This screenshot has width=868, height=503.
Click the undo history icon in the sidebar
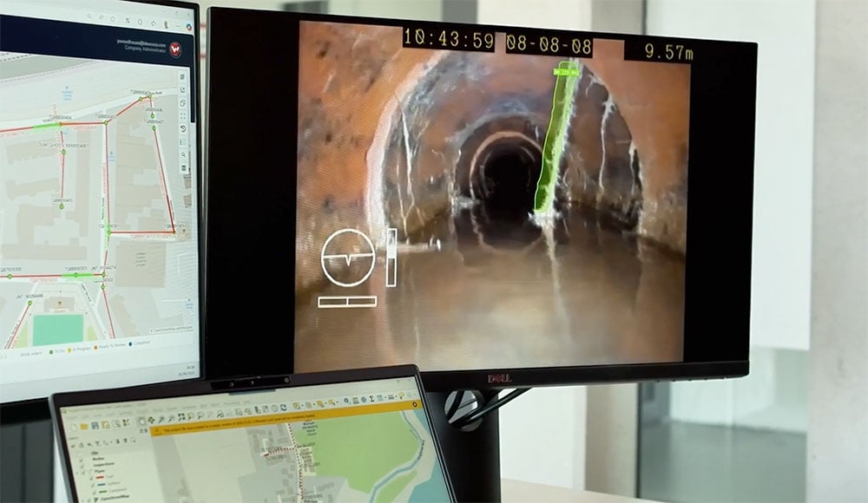[183, 128]
